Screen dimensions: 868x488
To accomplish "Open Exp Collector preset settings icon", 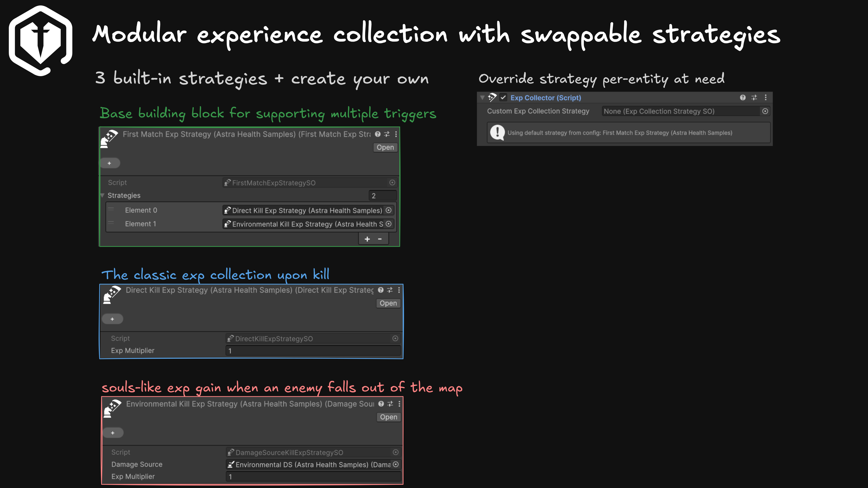I will [x=754, y=98].
